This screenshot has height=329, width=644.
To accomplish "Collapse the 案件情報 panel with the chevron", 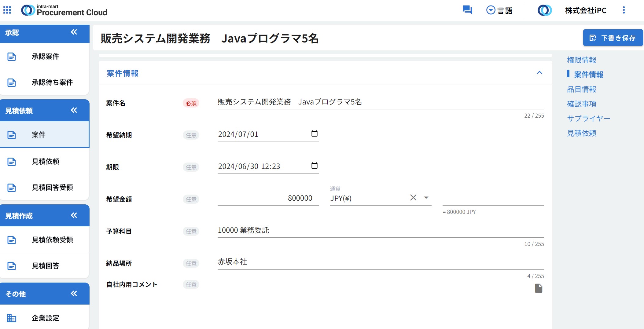I will (x=539, y=73).
